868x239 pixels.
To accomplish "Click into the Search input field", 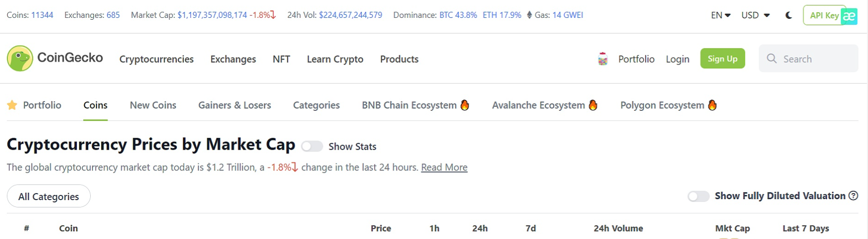I will tap(808, 58).
